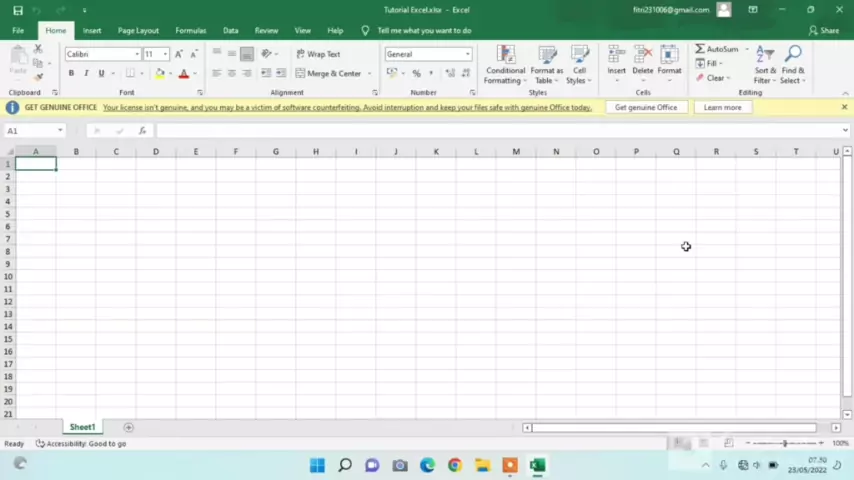The height and width of the screenshot is (480, 854).
Task: Toggle Merge & Center
Action: pos(328,73)
